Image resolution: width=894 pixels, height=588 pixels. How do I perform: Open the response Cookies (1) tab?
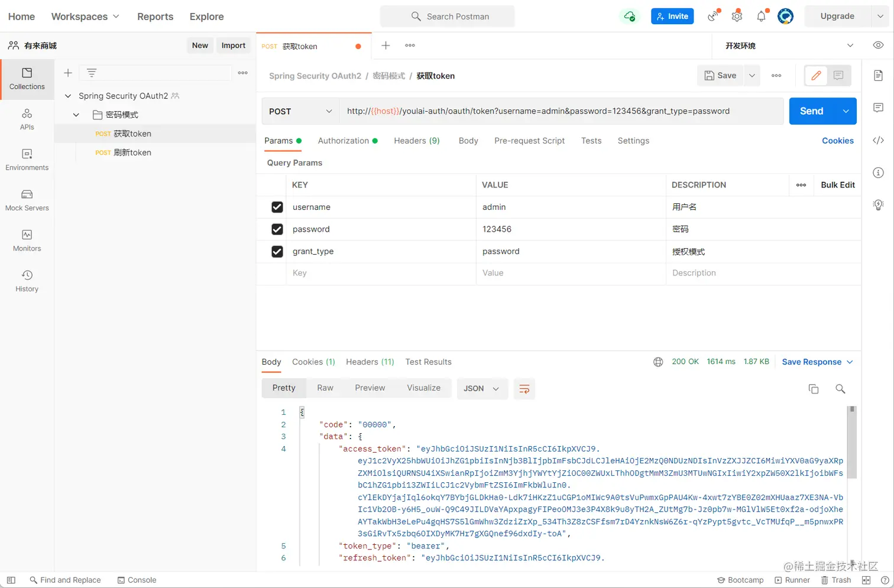click(313, 362)
